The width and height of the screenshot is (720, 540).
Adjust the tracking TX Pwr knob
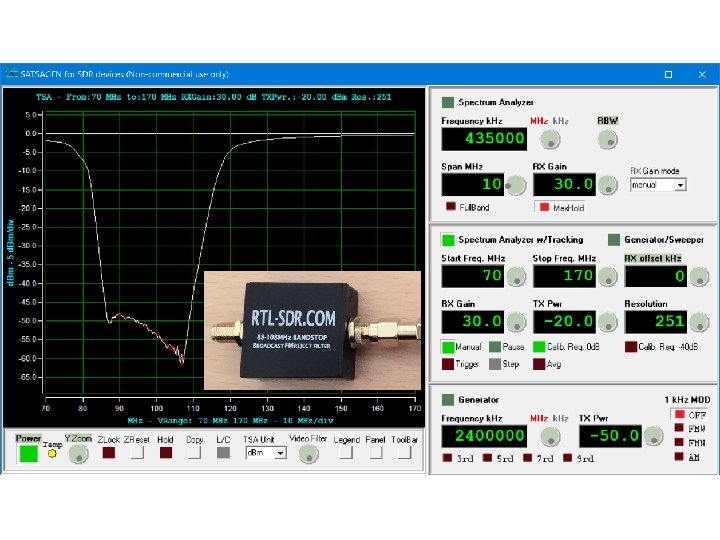point(608,322)
